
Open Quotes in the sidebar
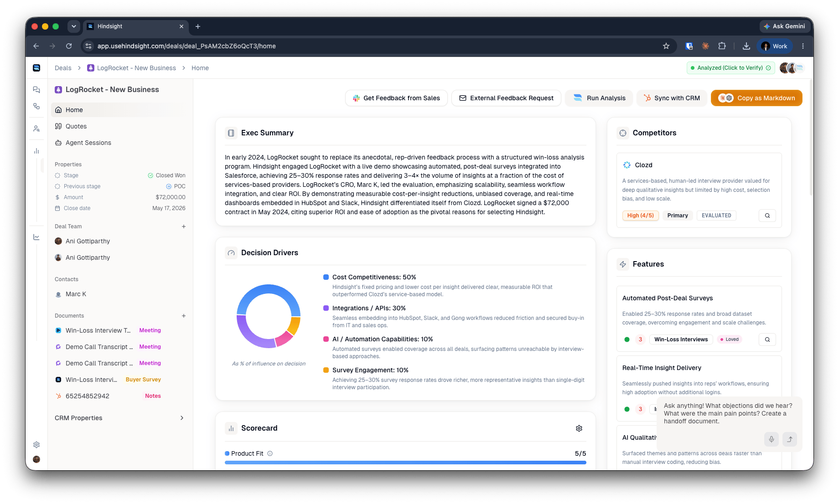(x=119, y=126)
